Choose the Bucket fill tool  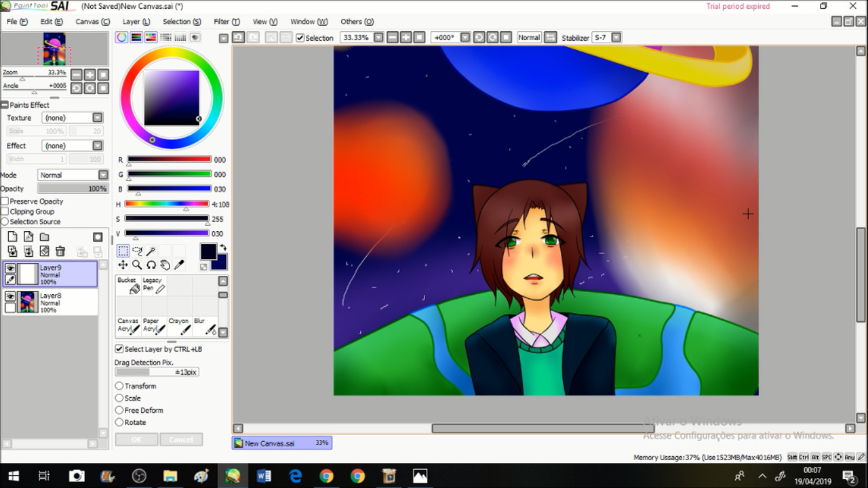(x=128, y=285)
